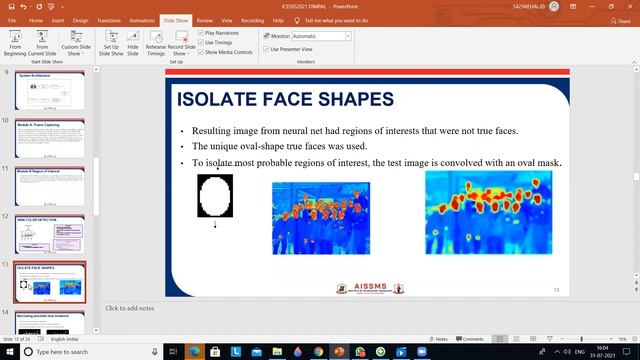The width and height of the screenshot is (640, 360).
Task: Toggle Use Presenter View checkbox
Action: [x=266, y=49]
